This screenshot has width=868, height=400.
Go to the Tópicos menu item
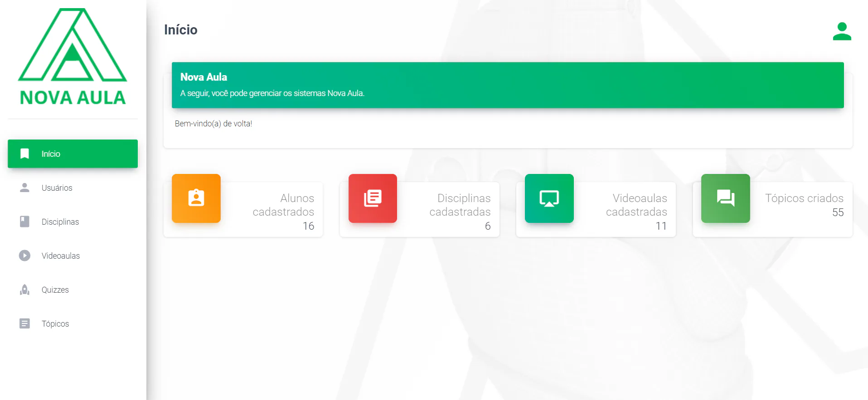tap(73, 323)
